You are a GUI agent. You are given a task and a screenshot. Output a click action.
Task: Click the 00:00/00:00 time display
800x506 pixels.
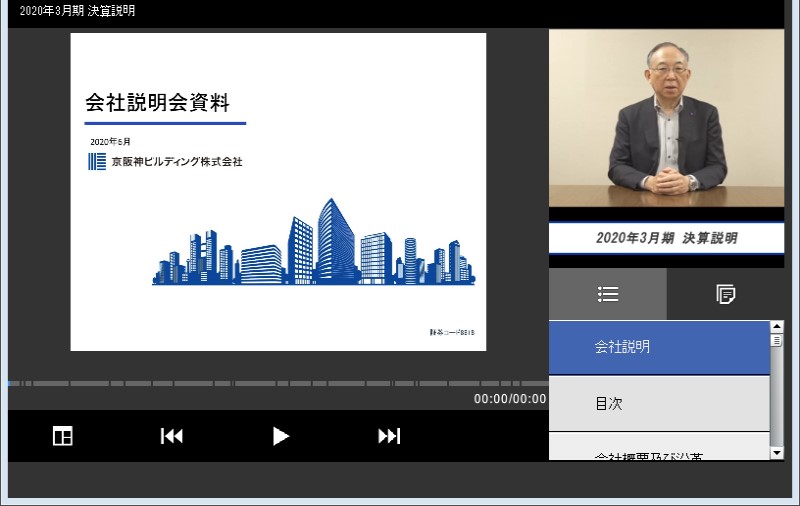510,399
